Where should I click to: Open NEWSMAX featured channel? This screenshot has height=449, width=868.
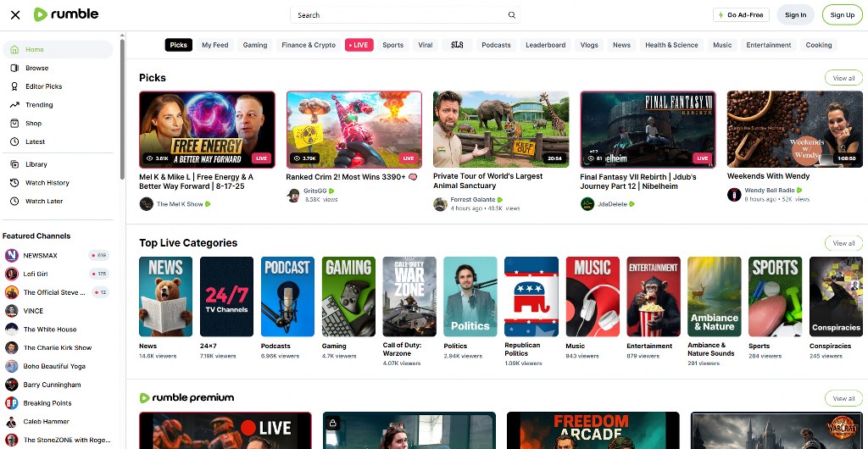tap(57, 256)
